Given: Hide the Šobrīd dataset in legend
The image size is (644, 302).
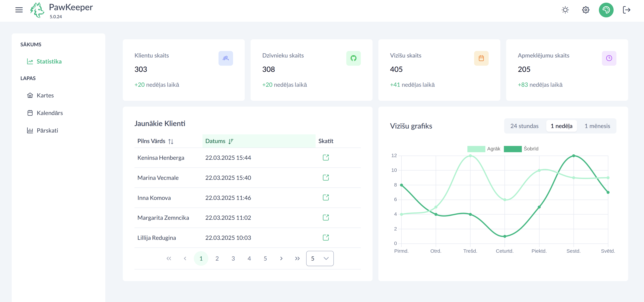Looking at the screenshot, I should 513,149.
